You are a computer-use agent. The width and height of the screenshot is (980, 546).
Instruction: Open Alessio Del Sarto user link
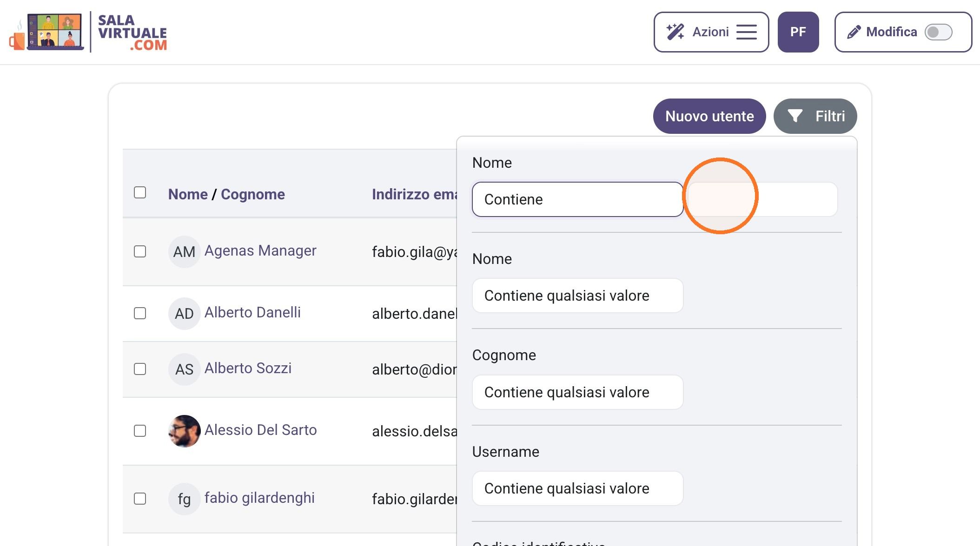click(x=260, y=430)
